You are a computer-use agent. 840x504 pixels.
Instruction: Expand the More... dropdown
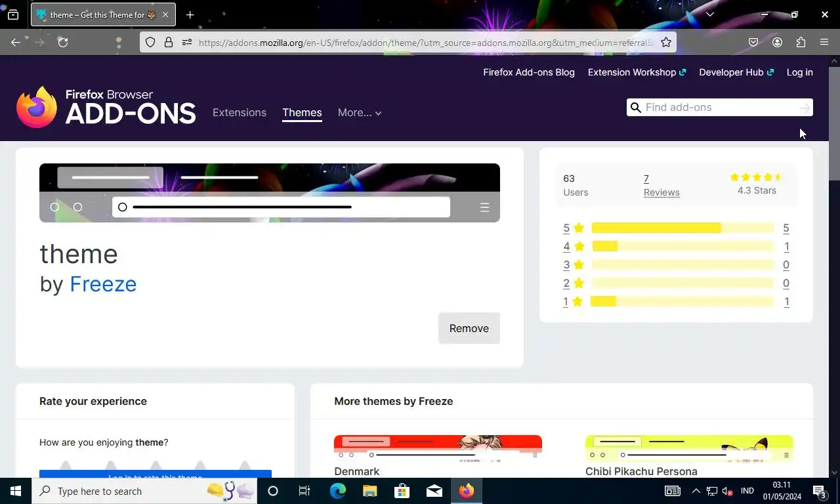coord(359,112)
